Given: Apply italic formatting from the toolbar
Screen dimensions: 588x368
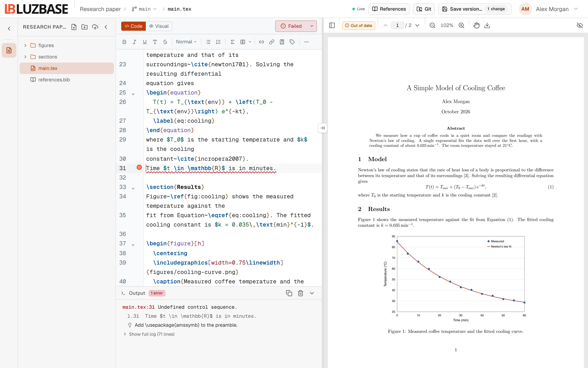Looking at the screenshot, I should pyautogui.click(x=134, y=42).
